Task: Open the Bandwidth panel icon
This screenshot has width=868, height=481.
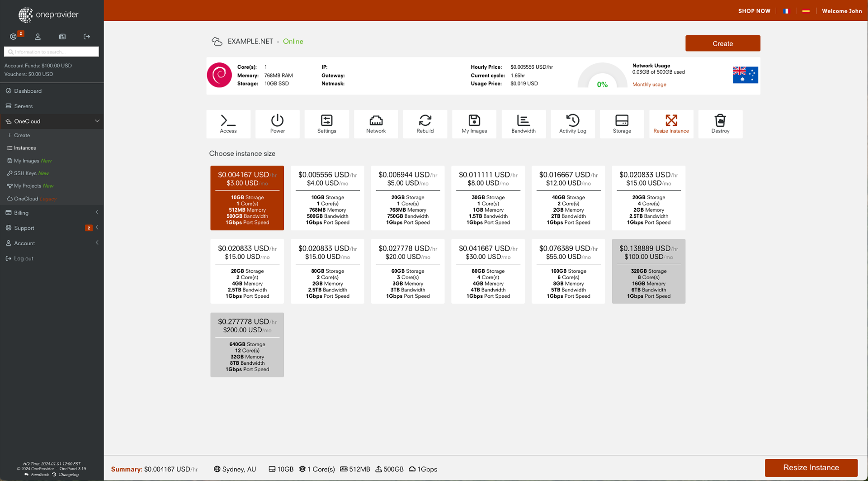Action: 523,124
